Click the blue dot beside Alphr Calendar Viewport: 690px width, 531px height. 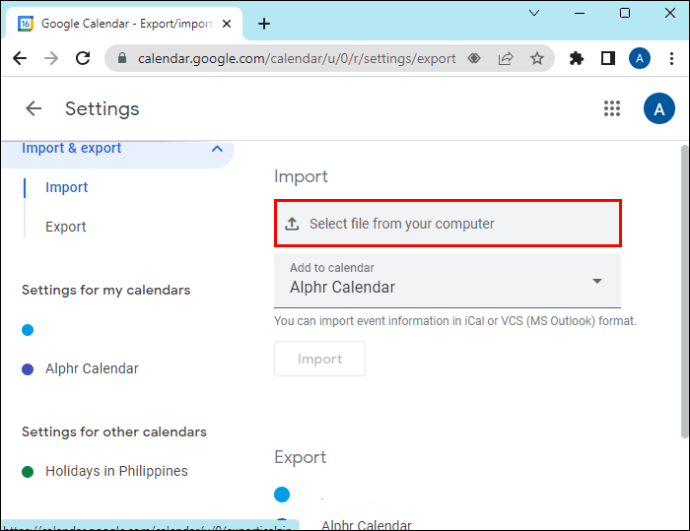28,369
